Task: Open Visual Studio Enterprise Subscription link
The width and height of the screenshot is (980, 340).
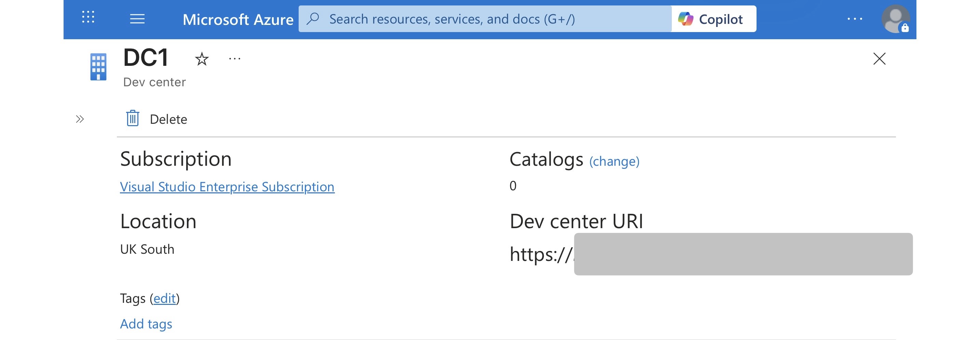Action: [227, 187]
